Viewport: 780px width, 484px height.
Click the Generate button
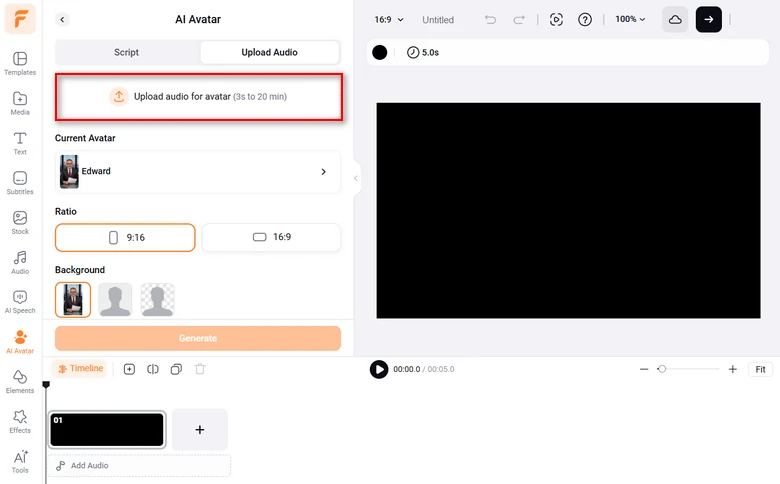tap(198, 338)
